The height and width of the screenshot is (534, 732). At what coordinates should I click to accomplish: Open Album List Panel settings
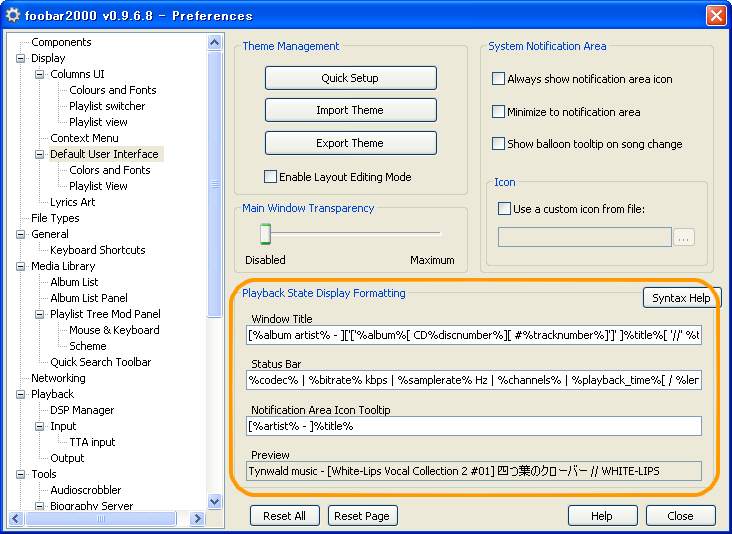[x=89, y=298]
